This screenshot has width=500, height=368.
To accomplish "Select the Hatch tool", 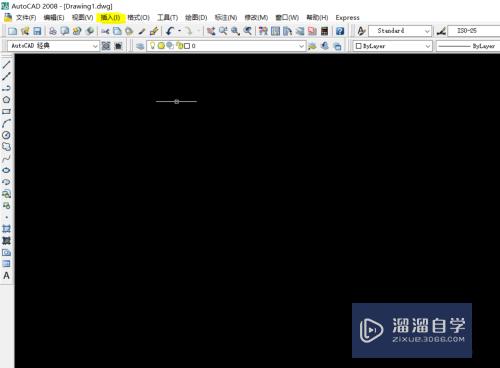I will (6, 229).
